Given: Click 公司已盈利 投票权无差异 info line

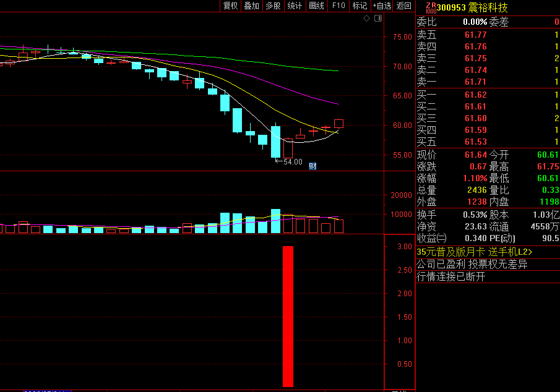Looking at the screenshot, I should [x=472, y=264].
